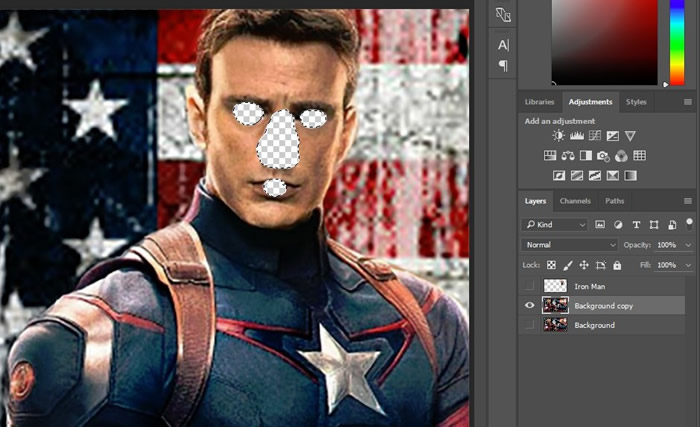Add a Black & White adjustment
Screen dimensions: 700x427
coord(586,155)
